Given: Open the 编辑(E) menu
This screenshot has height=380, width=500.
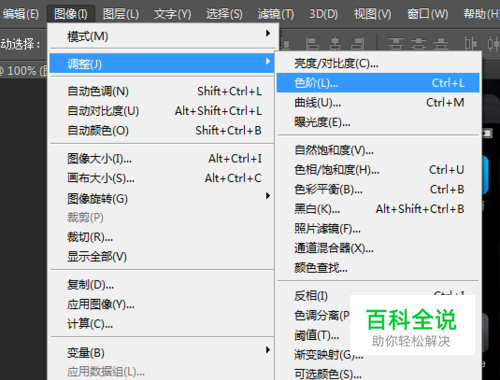Looking at the screenshot, I should click(x=21, y=14).
